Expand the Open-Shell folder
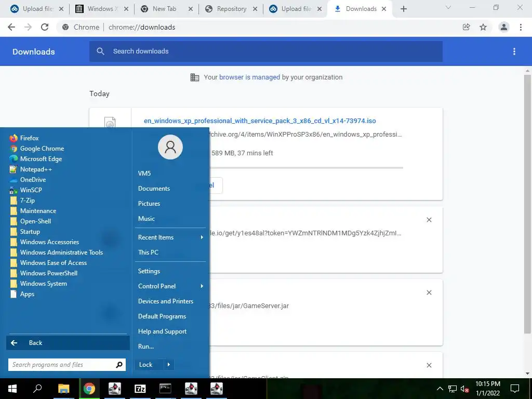The image size is (532, 399). [31, 221]
